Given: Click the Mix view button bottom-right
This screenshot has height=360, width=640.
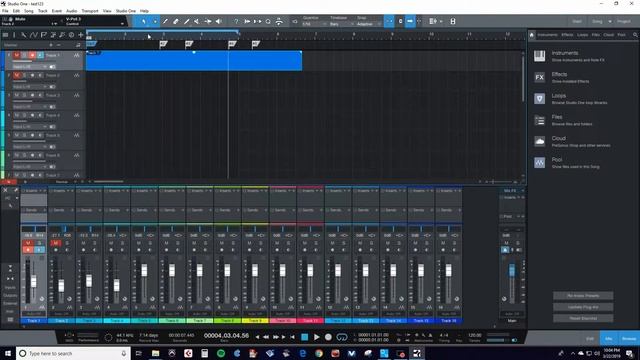Looking at the screenshot, I should coord(609,338).
